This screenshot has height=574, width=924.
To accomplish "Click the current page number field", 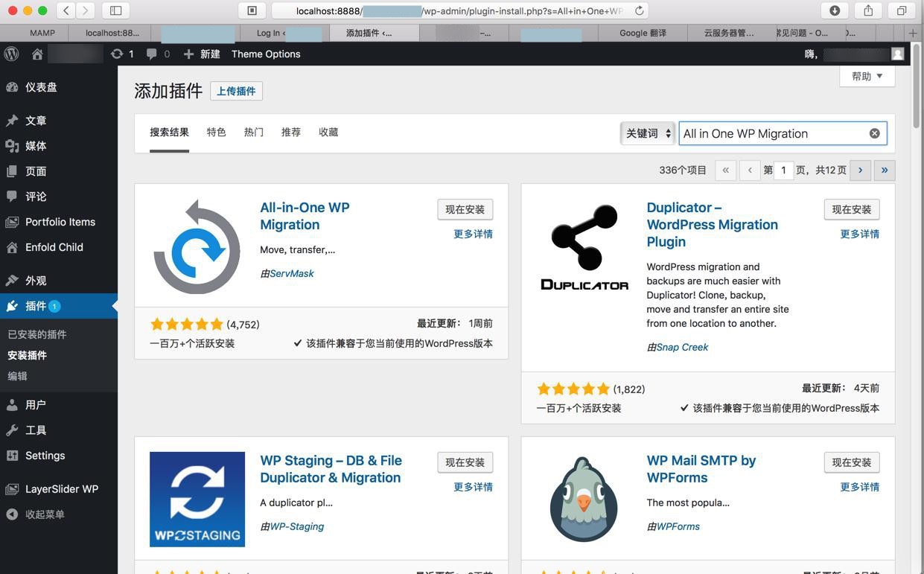I will [784, 170].
